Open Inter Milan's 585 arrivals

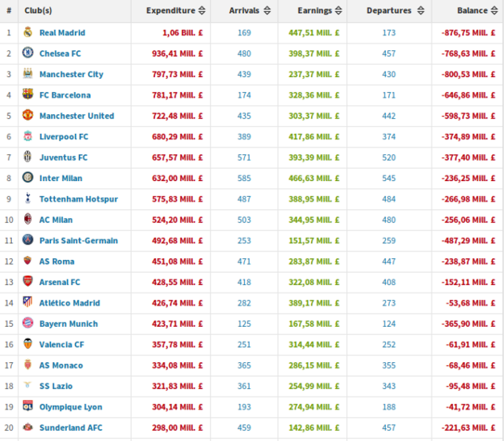(244, 178)
